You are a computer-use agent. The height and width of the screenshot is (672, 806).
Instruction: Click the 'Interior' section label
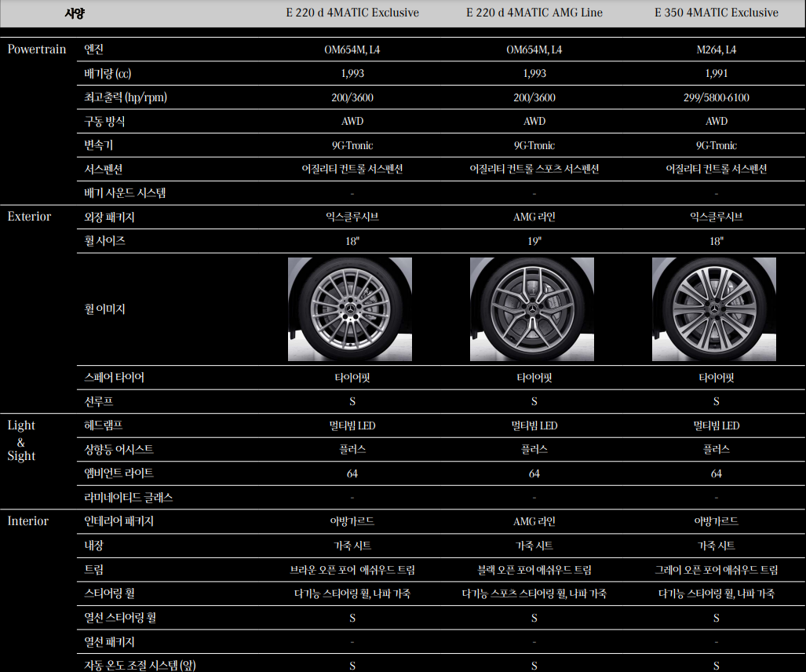pyautogui.click(x=27, y=520)
